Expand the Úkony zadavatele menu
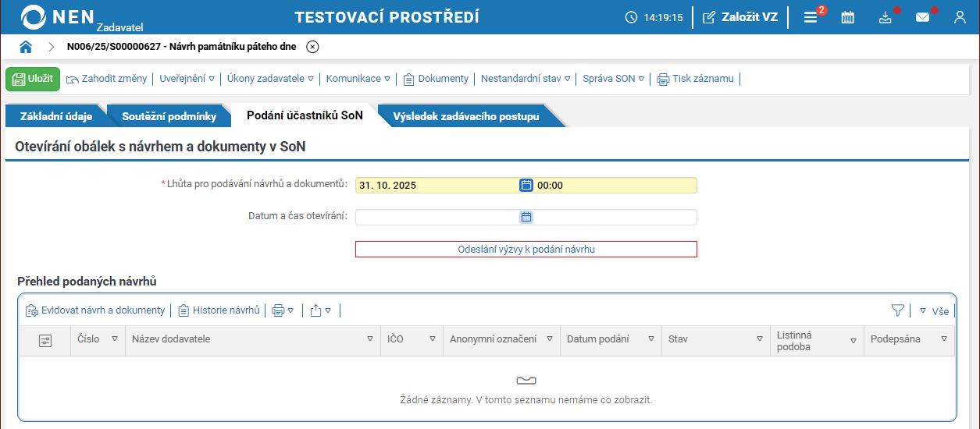This screenshot has height=429, width=980. 270,79
